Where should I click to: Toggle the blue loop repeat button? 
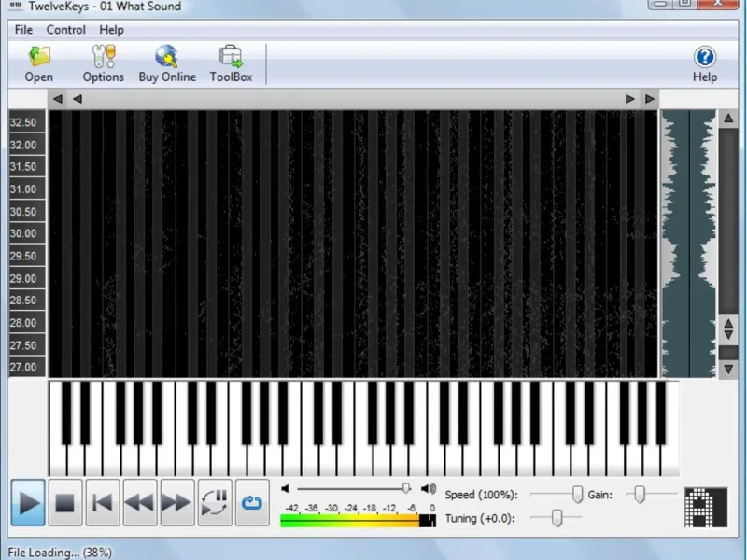point(252,503)
